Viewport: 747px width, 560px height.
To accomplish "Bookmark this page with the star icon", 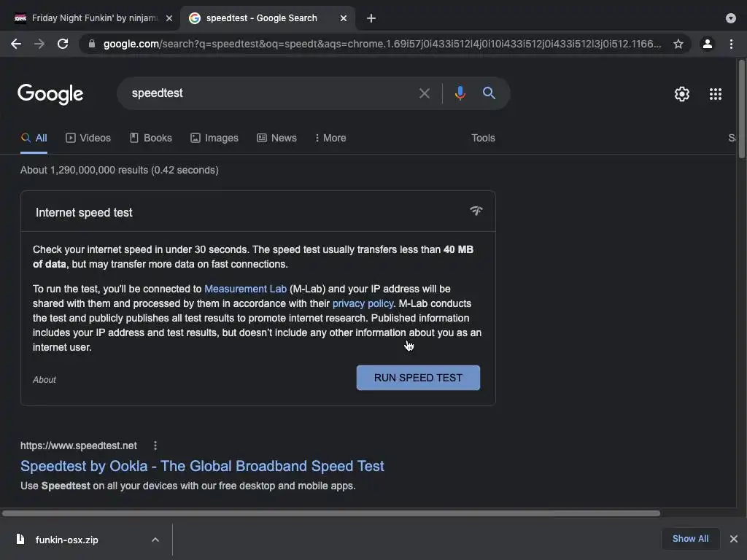I will (678, 44).
